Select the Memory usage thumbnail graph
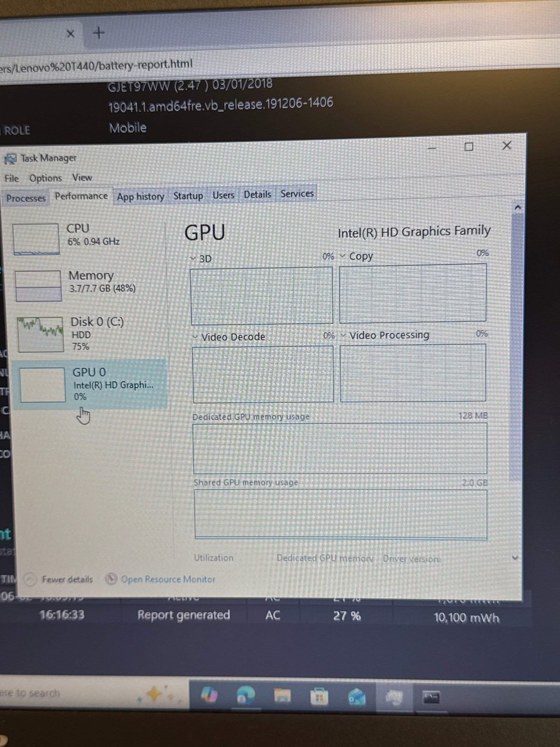This screenshot has height=747, width=560. 38,286
